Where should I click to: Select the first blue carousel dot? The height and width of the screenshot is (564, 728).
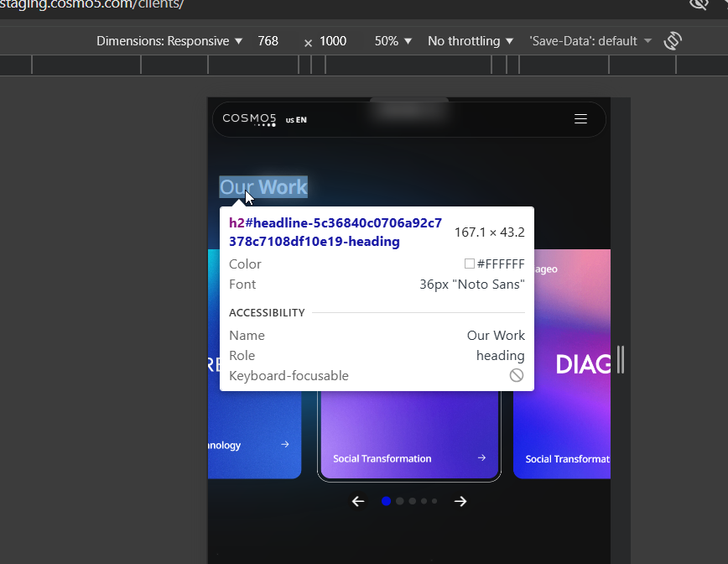tap(386, 501)
